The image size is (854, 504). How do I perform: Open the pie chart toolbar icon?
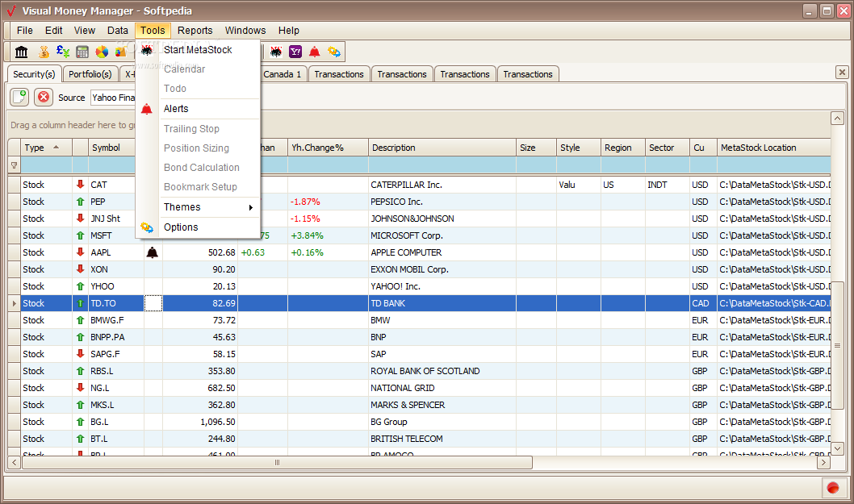tap(102, 52)
